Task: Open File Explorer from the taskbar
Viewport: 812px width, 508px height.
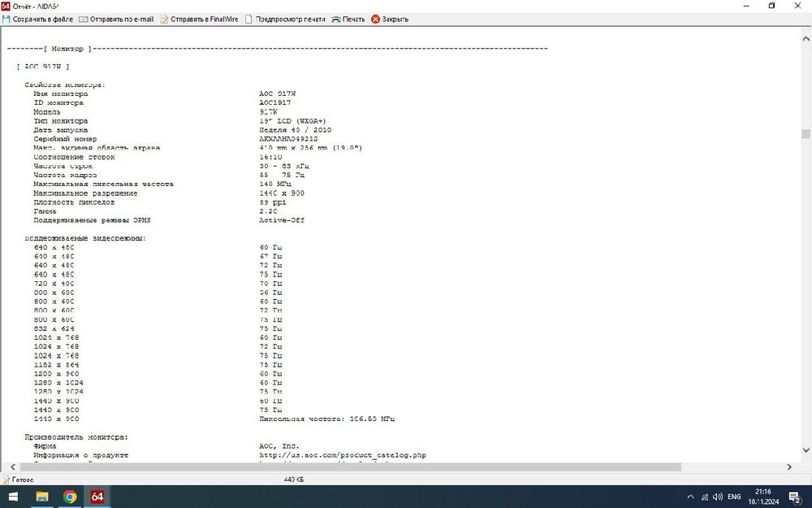Action: pyautogui.click(x=42, y=497)
